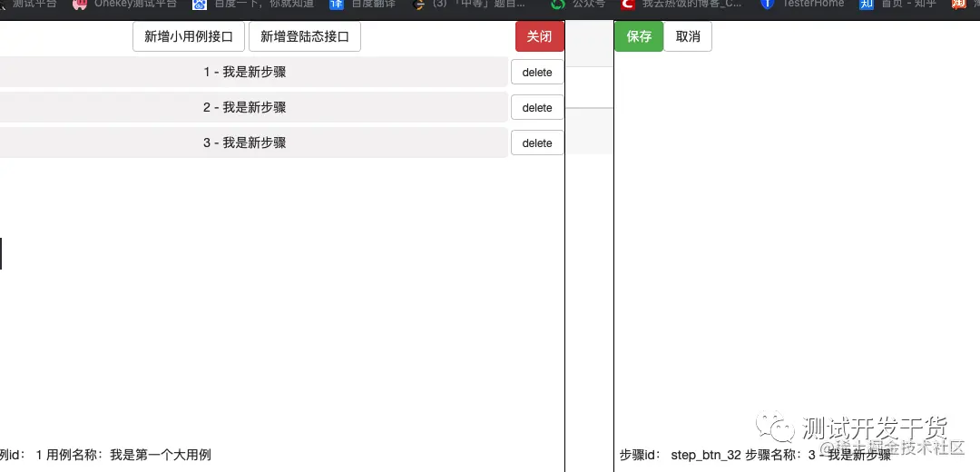The image size is (980, 472).
Task: Click the text 用例名称：我是第一个大用例
Action: [x=129, y=455]
